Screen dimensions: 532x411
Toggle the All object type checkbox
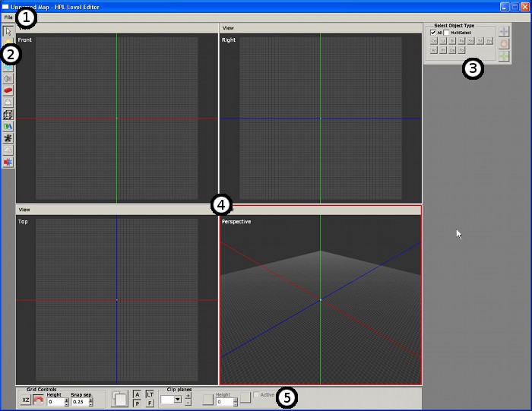433,33
